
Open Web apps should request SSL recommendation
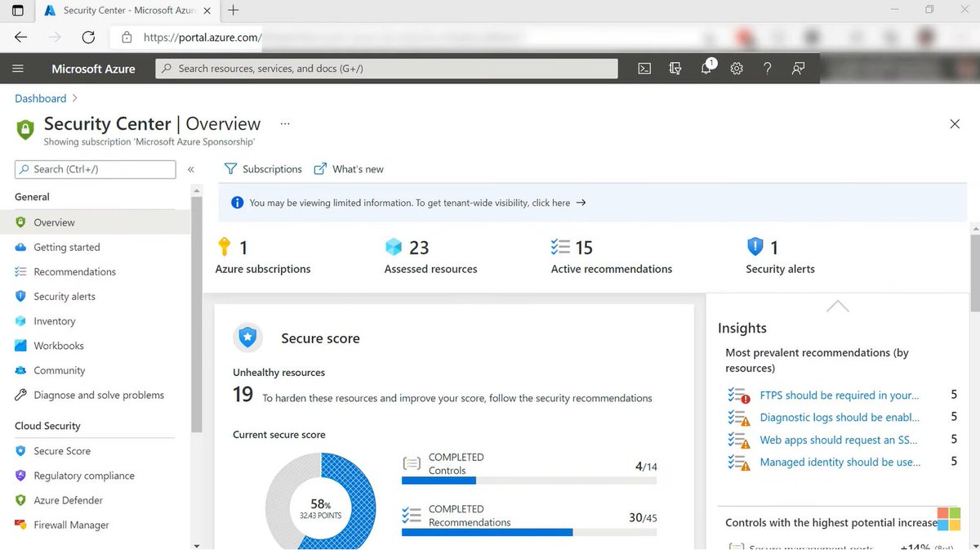[x=839, y=440]
